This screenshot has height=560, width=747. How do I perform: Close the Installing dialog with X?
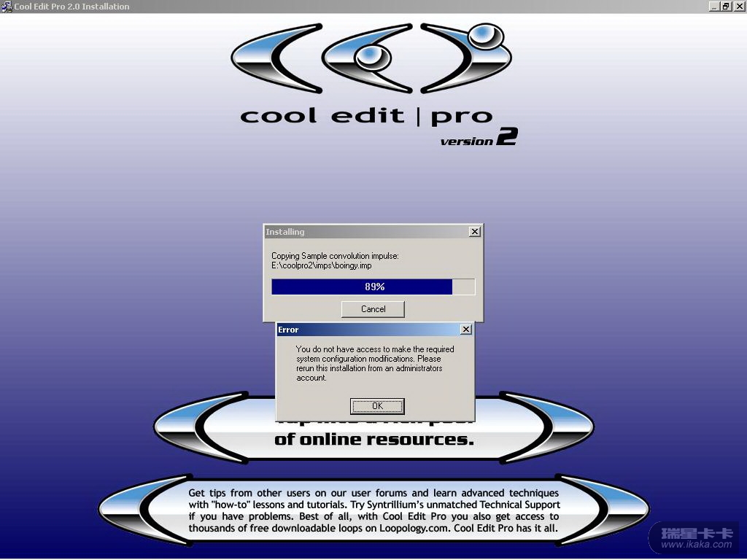[474, 231]
